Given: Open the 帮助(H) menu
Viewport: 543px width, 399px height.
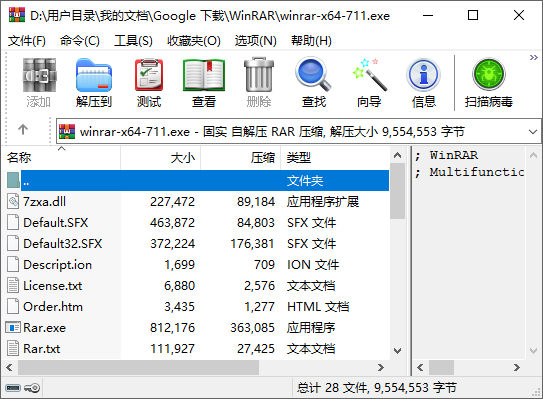Looking at the screenshot, I should pos(311,41).
